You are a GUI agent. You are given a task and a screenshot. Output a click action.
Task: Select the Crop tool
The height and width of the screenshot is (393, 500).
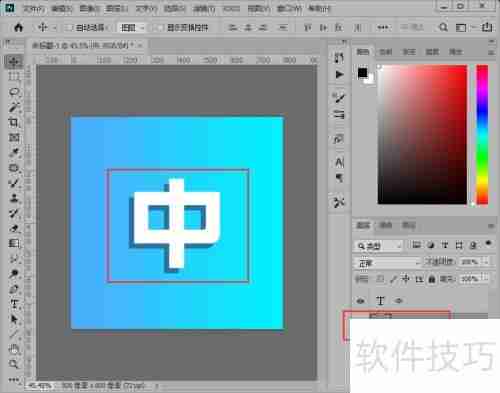point(14,122)
